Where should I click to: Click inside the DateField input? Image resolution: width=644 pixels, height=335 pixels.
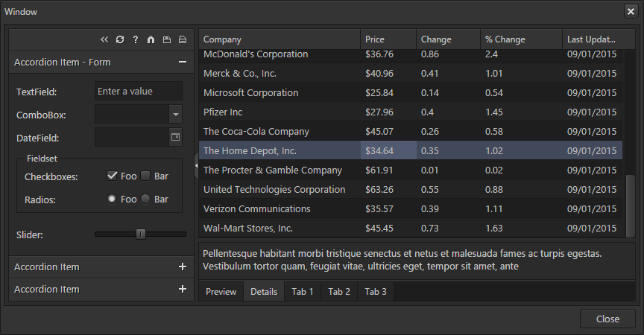point(132,137)
